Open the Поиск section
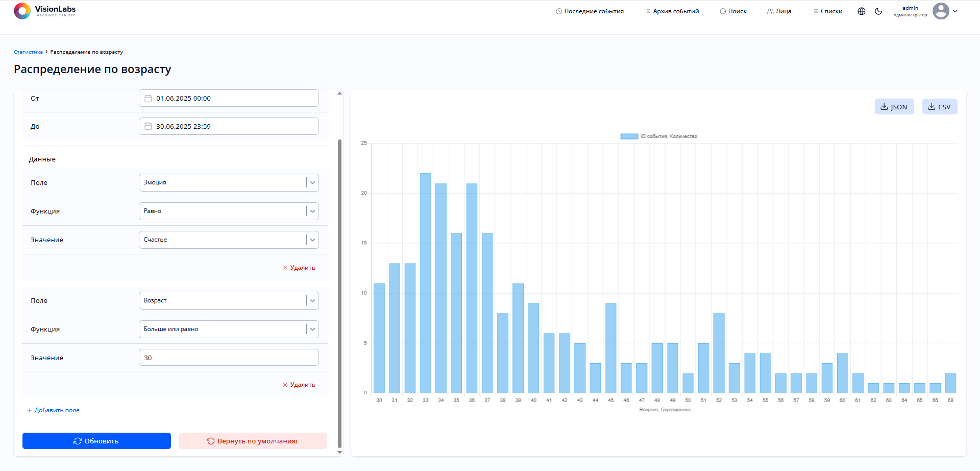 click(x=733, y=11)
